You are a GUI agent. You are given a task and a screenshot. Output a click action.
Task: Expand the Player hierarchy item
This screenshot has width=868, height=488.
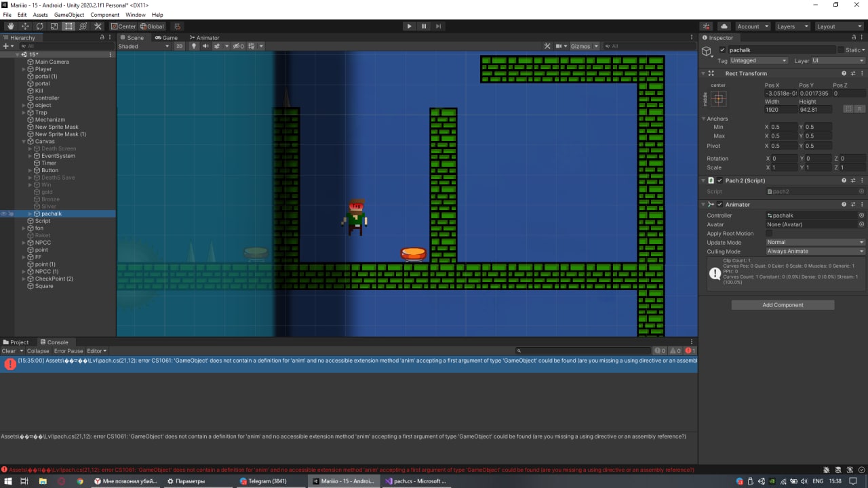click(x=24, y=69)
